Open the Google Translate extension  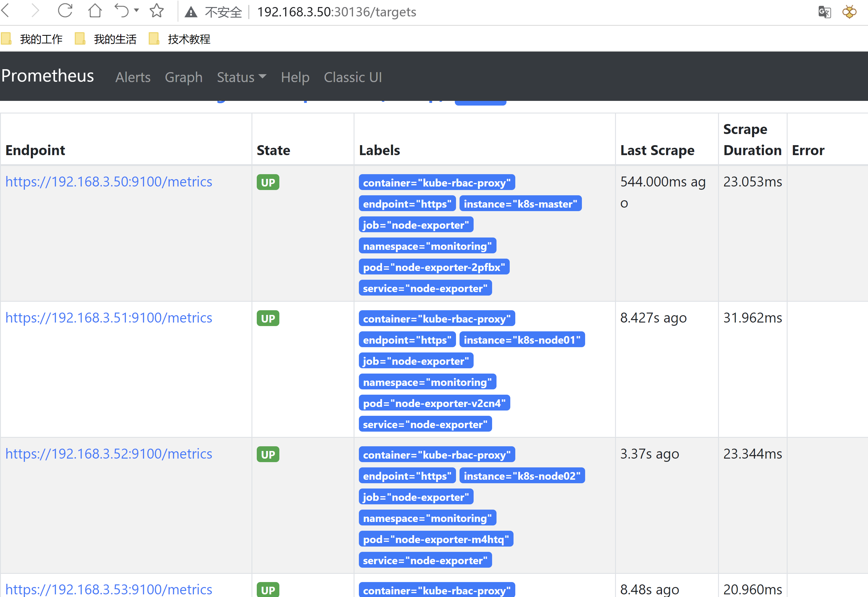824,12
